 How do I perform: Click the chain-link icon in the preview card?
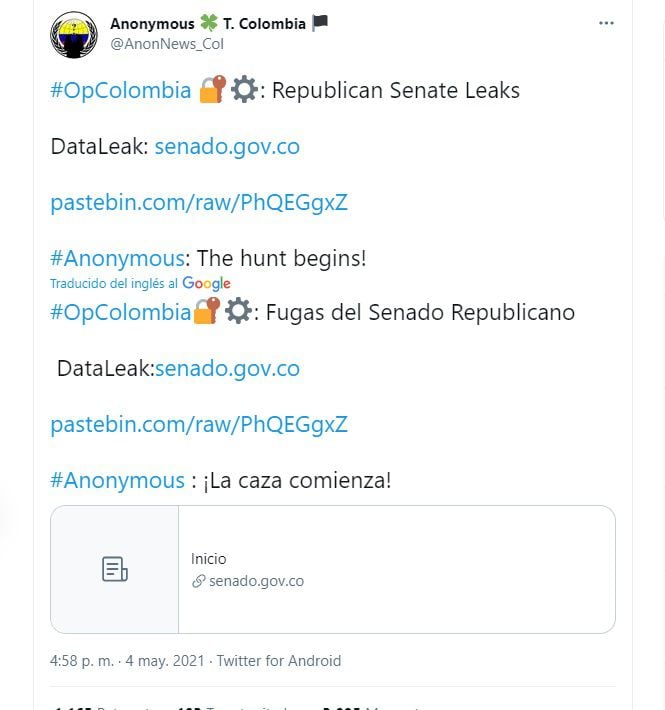(198, 581)
